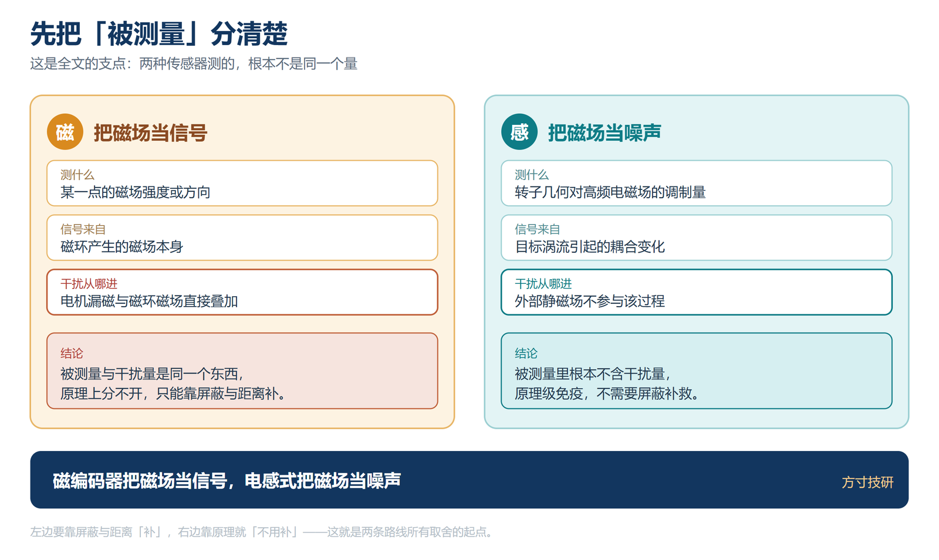
Task: Click the banner text 磁编码器把磁场当信号，电感式把磁场当噪声
Action: pyautogui.click(x=227, y=481)
